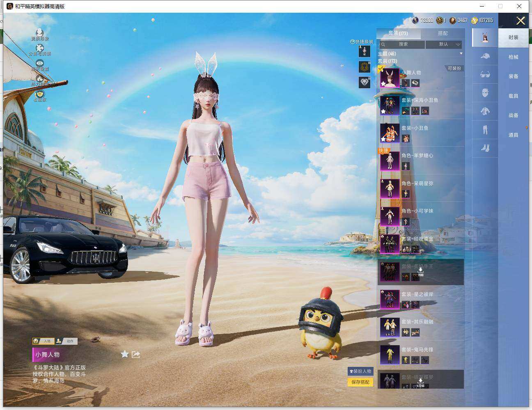Select the 套装-深海小丑鱼 outfit thumbnail
The height and width of the screenshot is (410, 532).
390,105
